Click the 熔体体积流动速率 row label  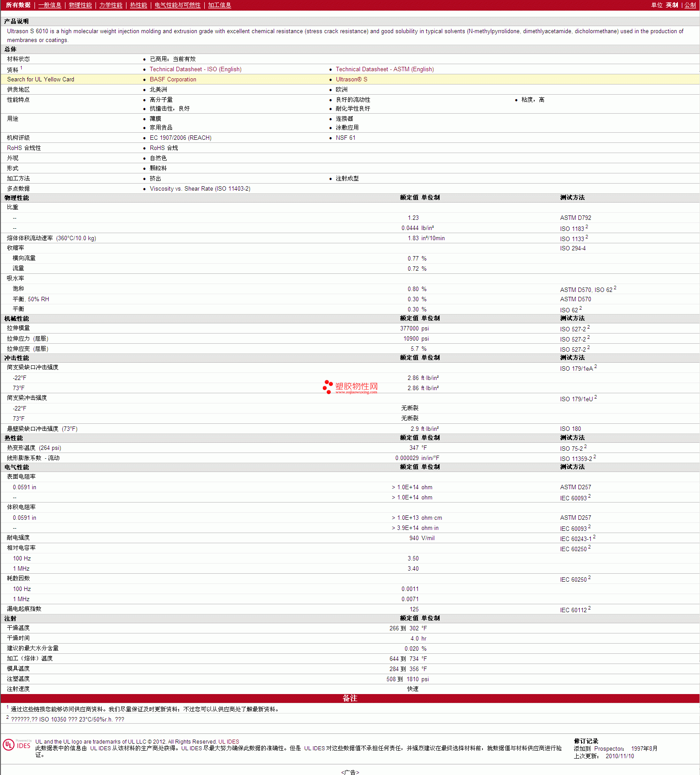click(51, 238)
